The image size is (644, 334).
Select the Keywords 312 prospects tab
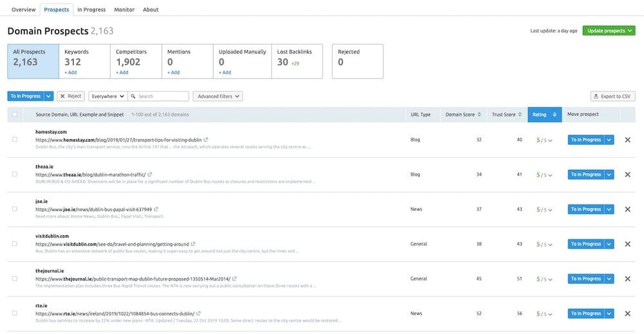[84, 61]
